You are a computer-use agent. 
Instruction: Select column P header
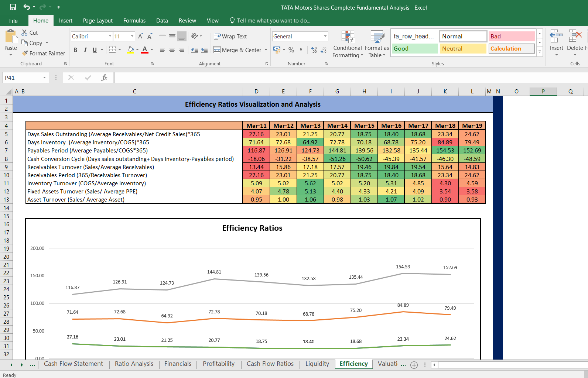point(543,92)
